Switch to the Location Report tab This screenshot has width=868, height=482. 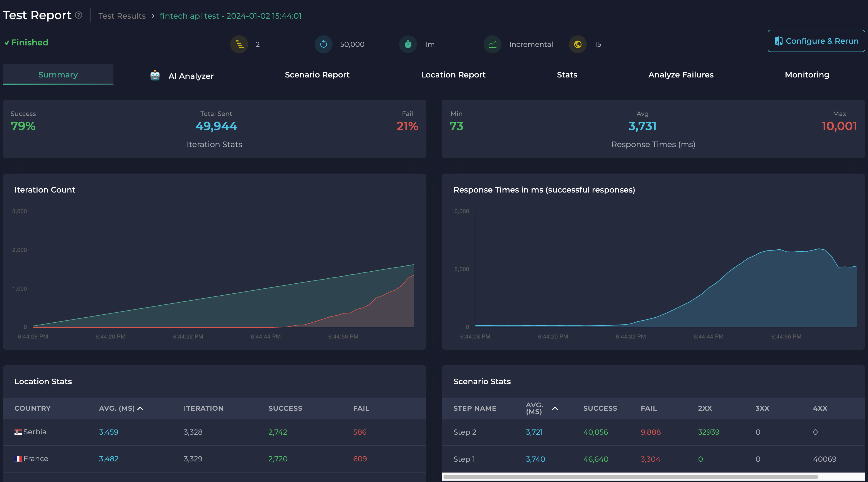[453, 75]
